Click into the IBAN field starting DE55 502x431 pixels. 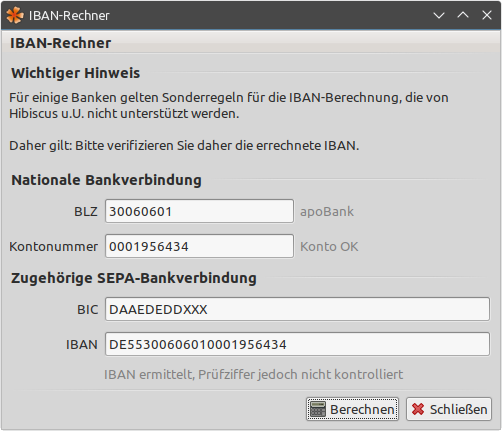[x=297, y=344]
